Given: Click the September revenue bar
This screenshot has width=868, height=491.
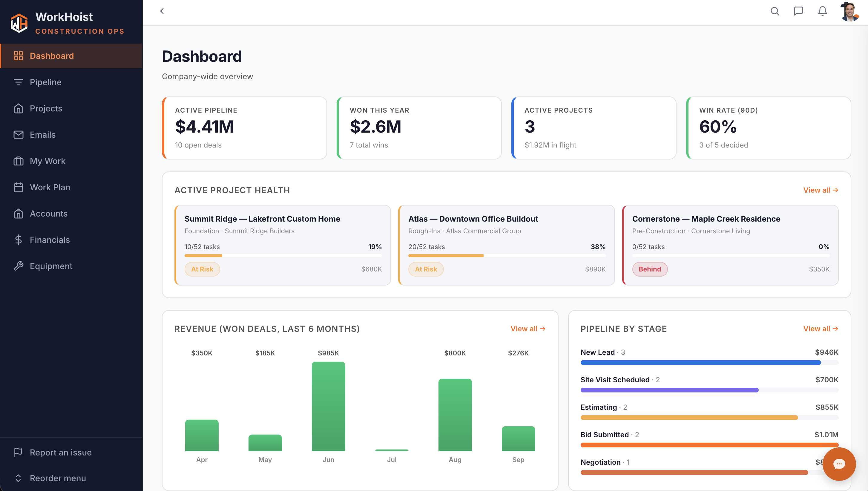Looking at the screenshot, I should 518,439.
